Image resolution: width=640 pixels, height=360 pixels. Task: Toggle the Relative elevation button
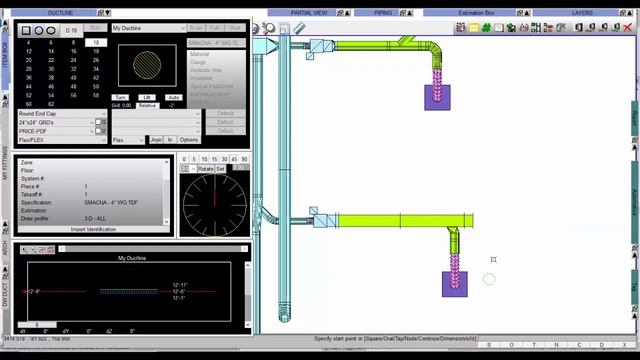tap(147, 105)
